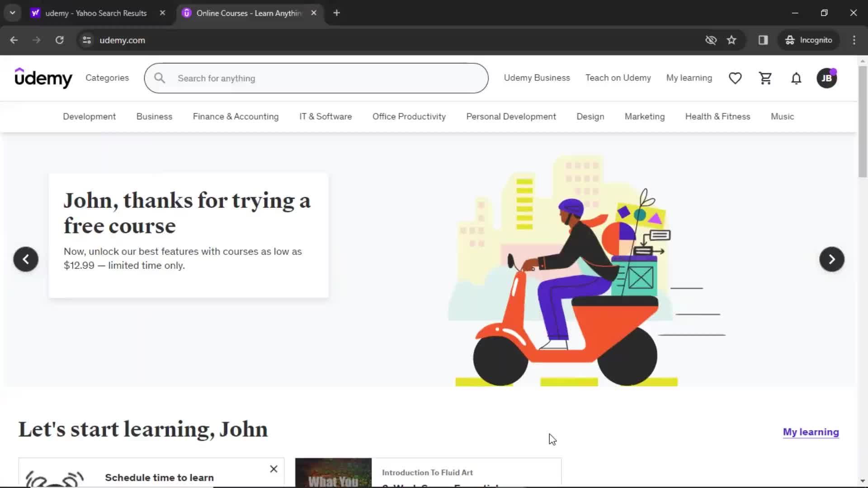Click the user profile avatar icon
868x488 pixels.
[x=826, y=78]
